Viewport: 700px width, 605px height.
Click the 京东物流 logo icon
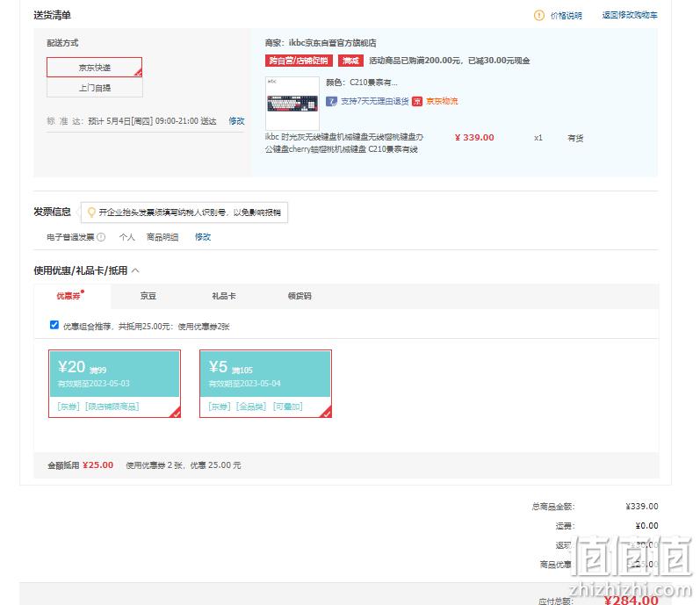[417, 101]
